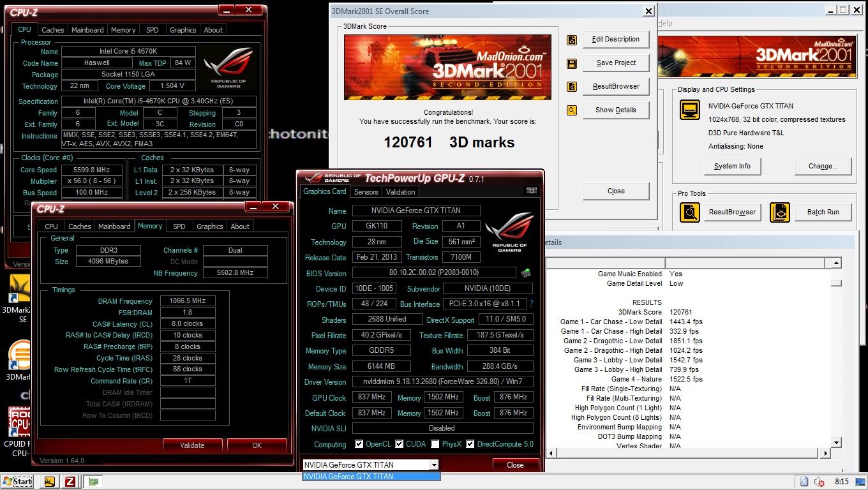
Task: Open the SPD tab in front CPU-Z window
Action: pos(179,226)
